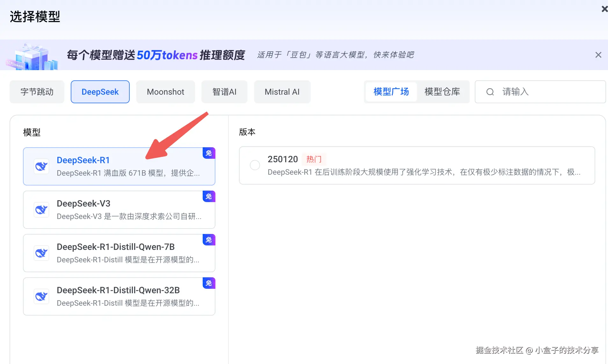Open the 智谱AI provider tab

224,92
